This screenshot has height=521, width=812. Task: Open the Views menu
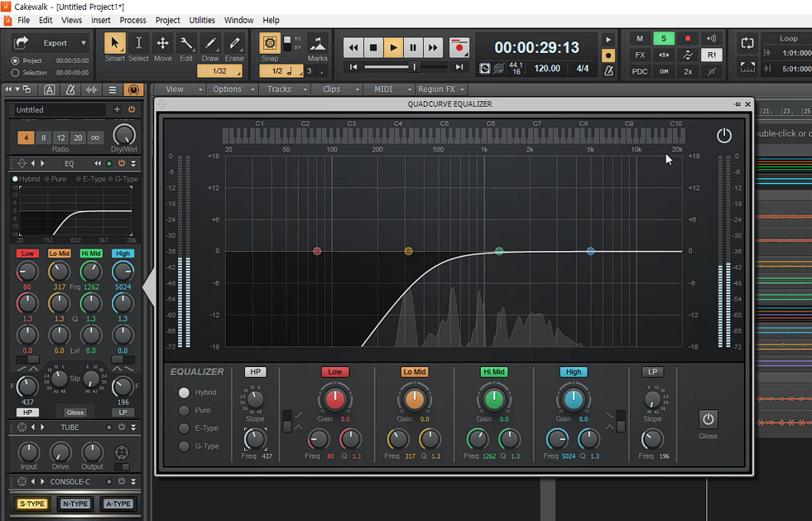point(71,20)
